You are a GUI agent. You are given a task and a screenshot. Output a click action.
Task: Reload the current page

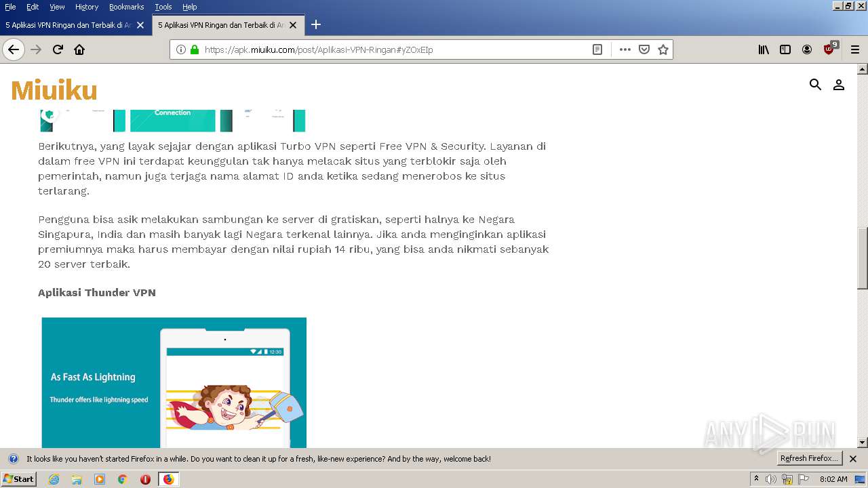[x=58, y=49]
